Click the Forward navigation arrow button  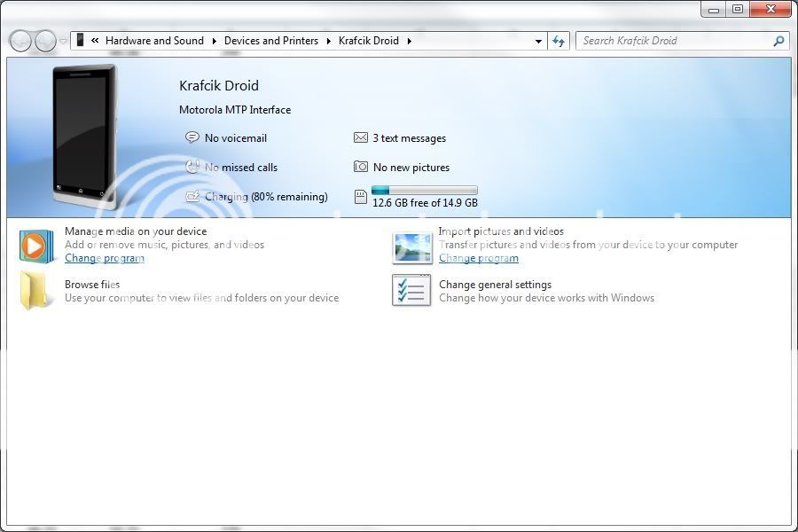45,41
